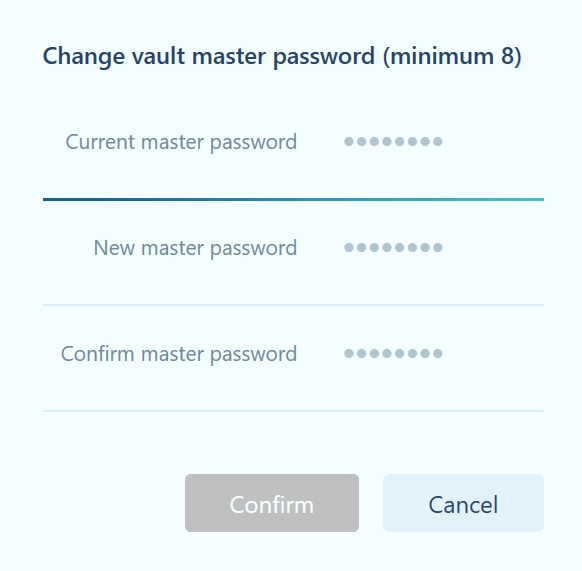Image resolution: width=582 pixels, height=571 pixels.
Task: Dismiss the dialog with the Cancel button
Action: 463,503
